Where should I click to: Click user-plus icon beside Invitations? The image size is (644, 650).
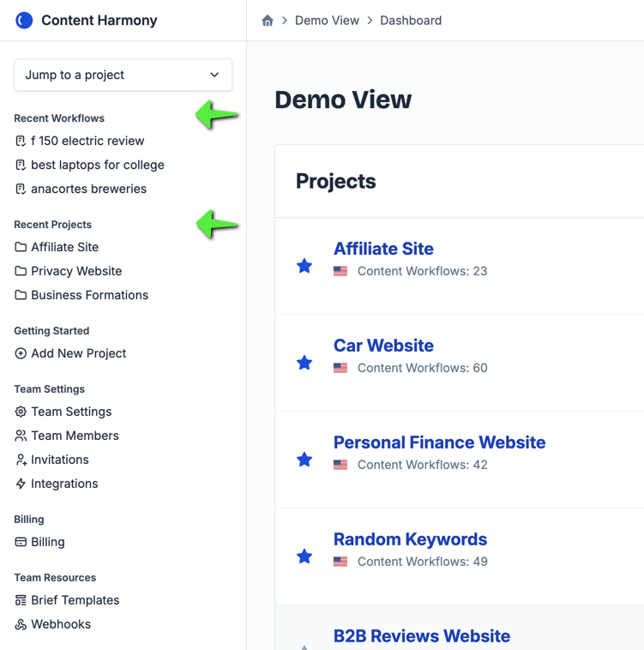(x=21, y=460)
